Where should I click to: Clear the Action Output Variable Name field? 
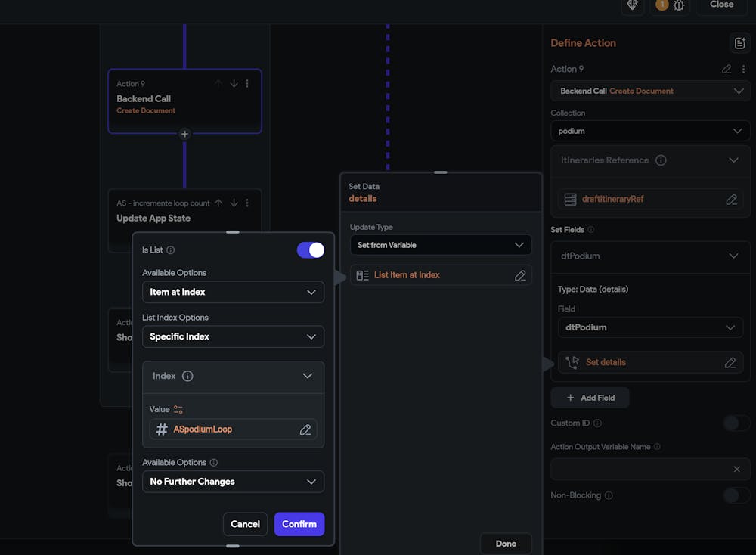736,469
